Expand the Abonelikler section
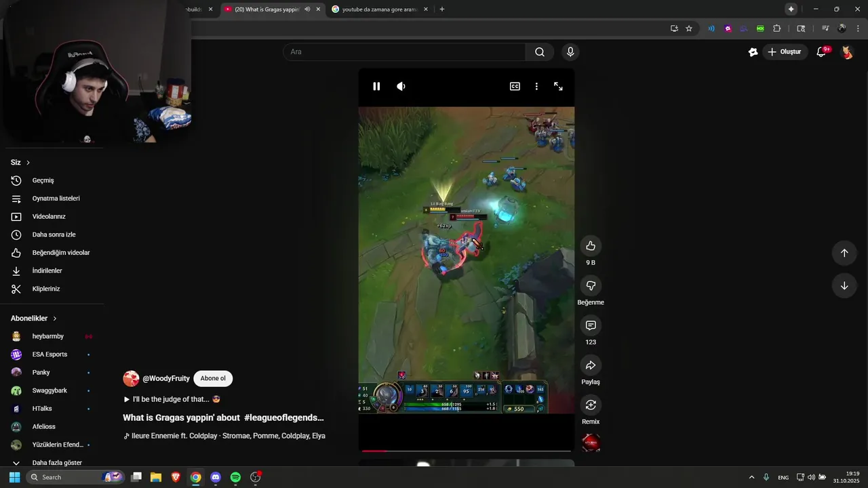The image size is (868, 488). tap(34, 319)
